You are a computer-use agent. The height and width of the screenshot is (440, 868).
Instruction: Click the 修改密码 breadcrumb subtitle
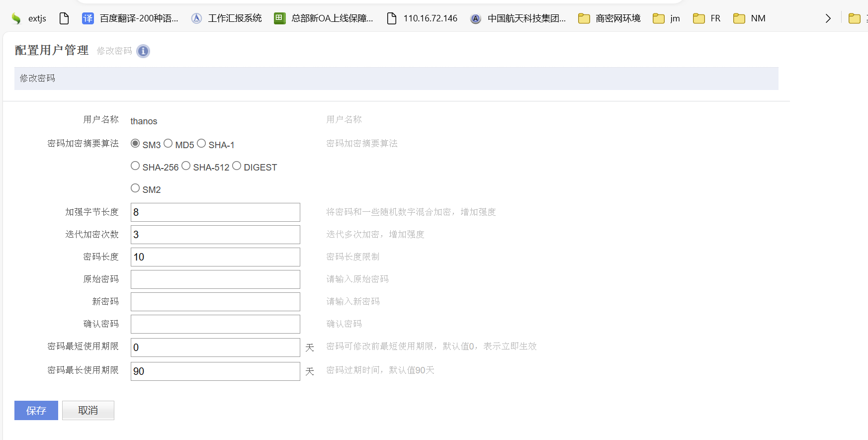[x=114, y=51]
